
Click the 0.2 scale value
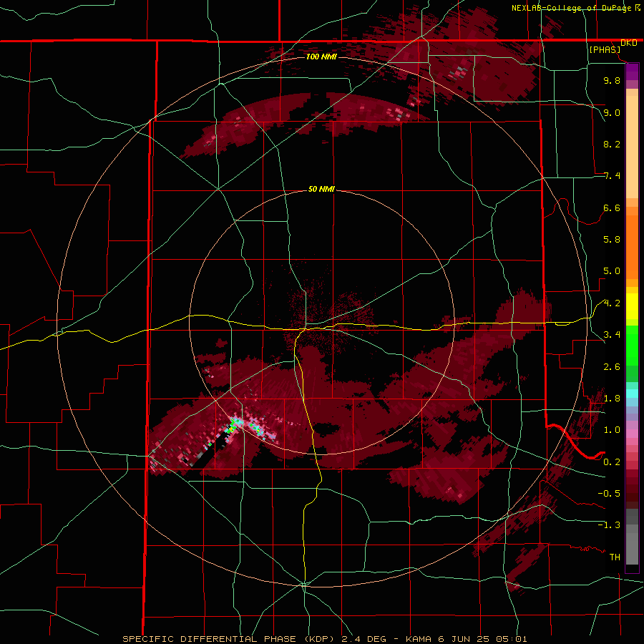coord(612,462)
